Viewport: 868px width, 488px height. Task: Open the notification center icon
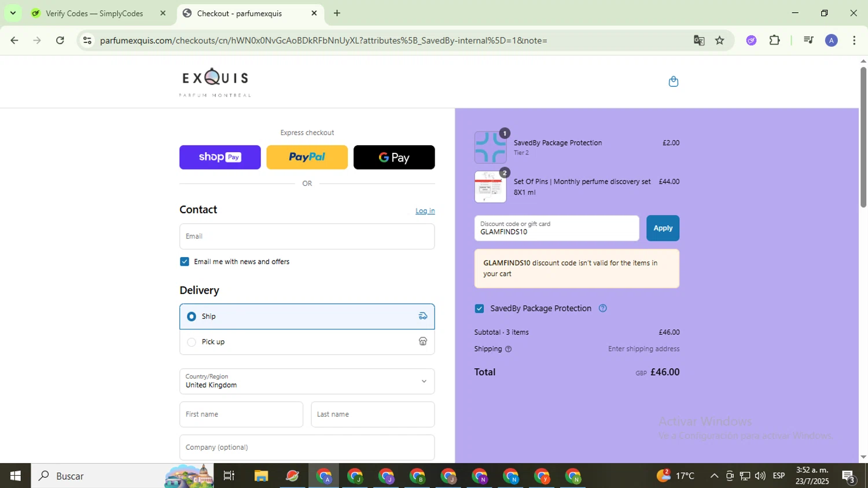point(848,476)
